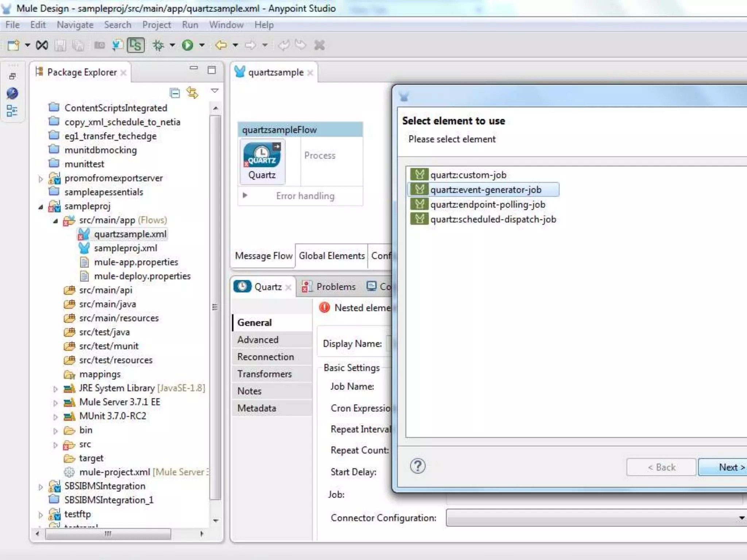
Task: Click the green Run button in toolbar
Action: 187,45
